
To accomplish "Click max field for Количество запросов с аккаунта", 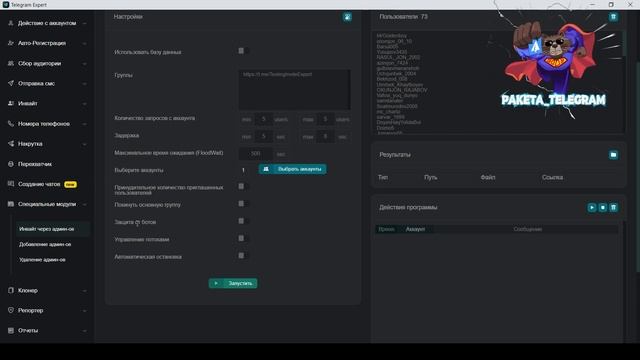I will (325, 119).
